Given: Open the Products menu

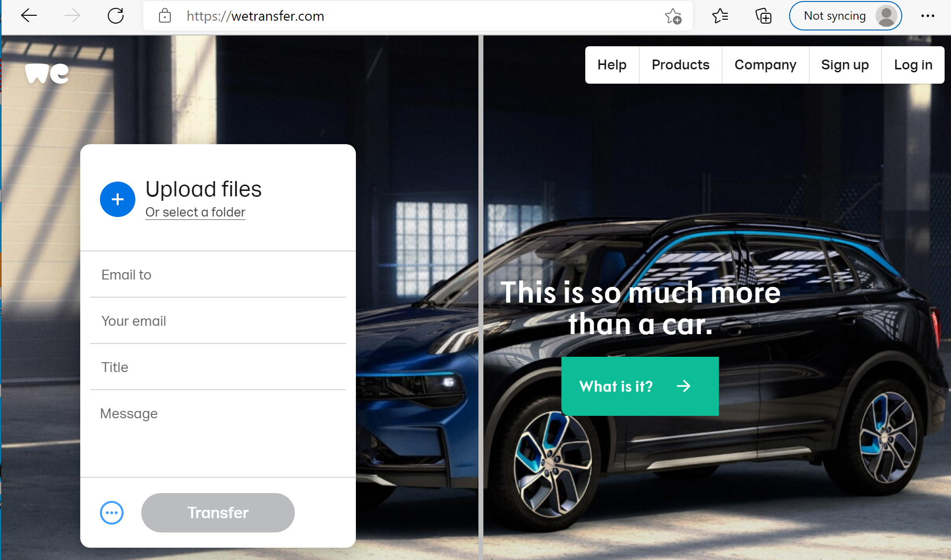Looking at the screenshot, I should [680, 65].
